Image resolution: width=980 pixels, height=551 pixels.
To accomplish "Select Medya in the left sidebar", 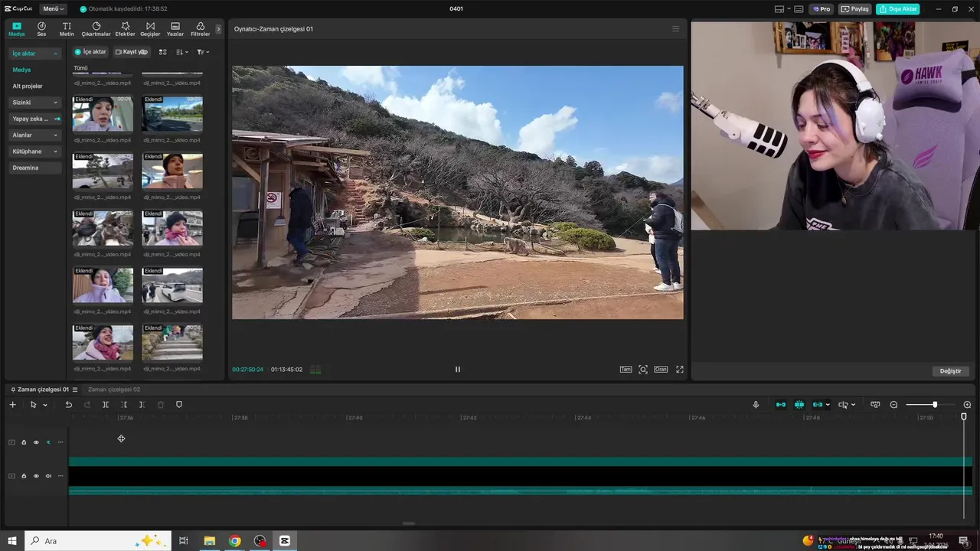I will pyautogui.click(x=21, y=70).
